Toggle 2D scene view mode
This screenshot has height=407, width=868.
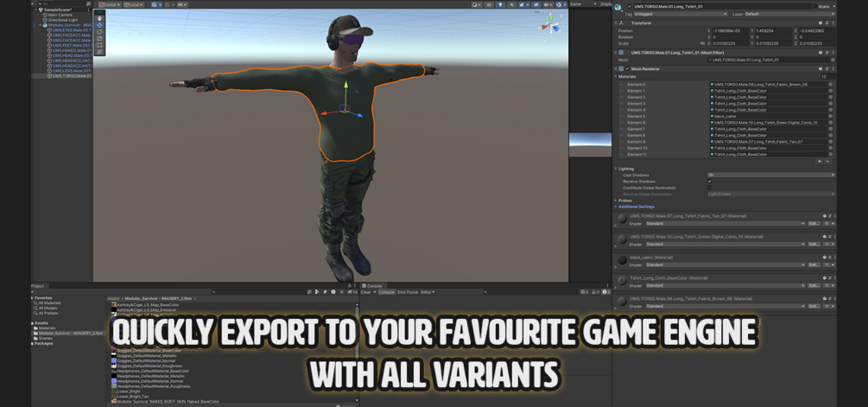489,4
